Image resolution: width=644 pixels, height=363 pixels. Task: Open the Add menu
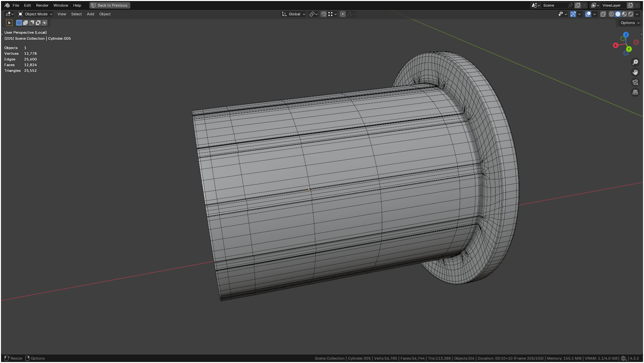pos(90,14)
